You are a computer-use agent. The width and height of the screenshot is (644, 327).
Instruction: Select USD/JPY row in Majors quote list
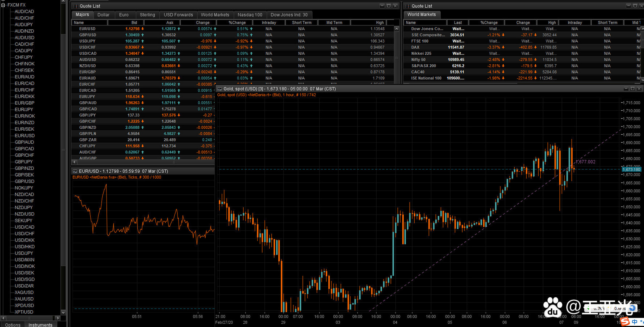pyautogui.click(x=87, y=41)
